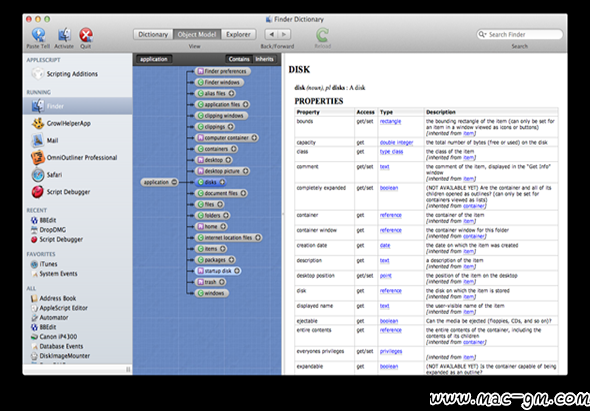Open BBEdit under Recent
Viewport: 590px width, 411px height.
click(44, 220)
